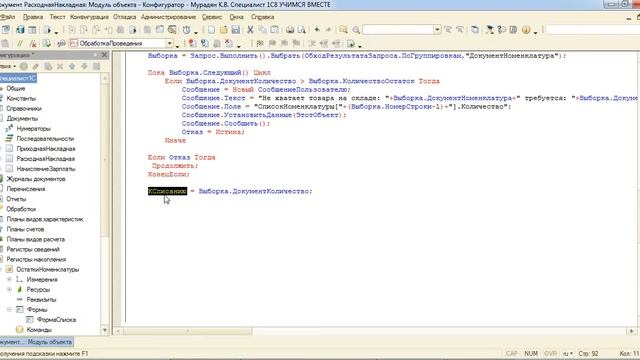This screenshot has height=360, width=640.
Task: Open dropdown arrow beside debugging clock icon
Action: (196, 32)
